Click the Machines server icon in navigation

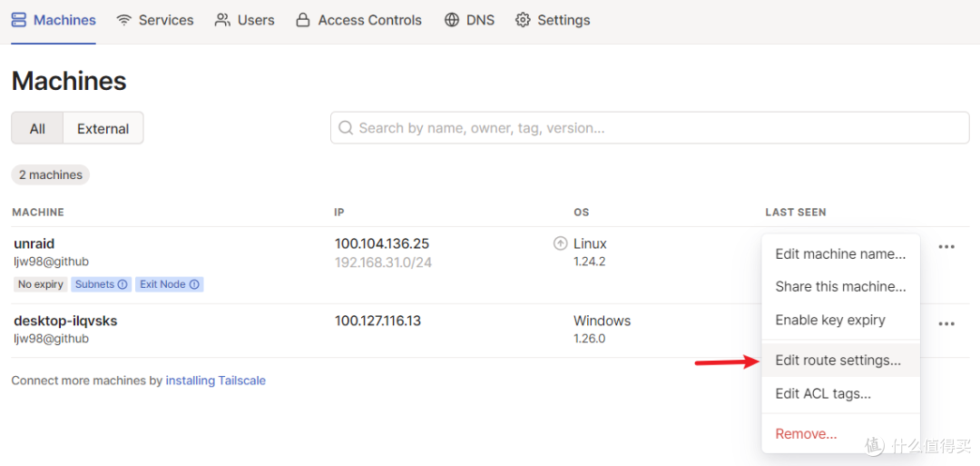19,20
